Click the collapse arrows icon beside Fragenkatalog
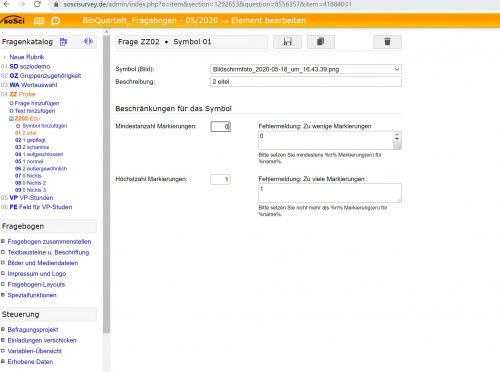The image size is (500, 372). point(88,41)
